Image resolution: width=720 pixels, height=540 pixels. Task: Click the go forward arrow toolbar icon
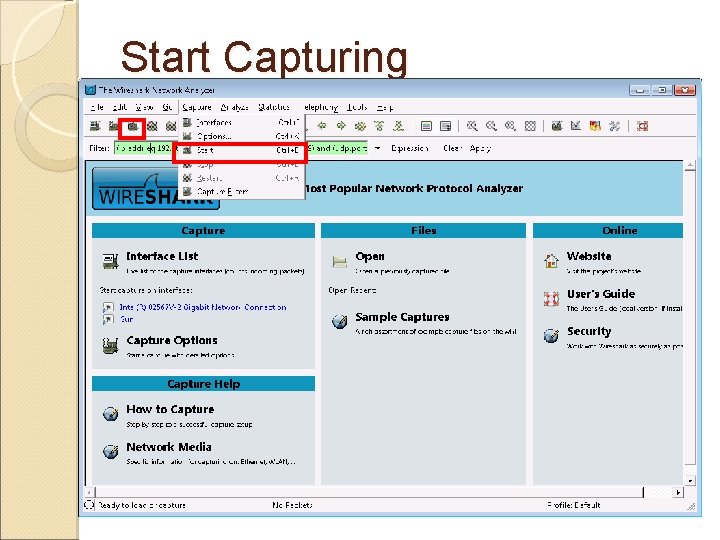tap(341, 125)
